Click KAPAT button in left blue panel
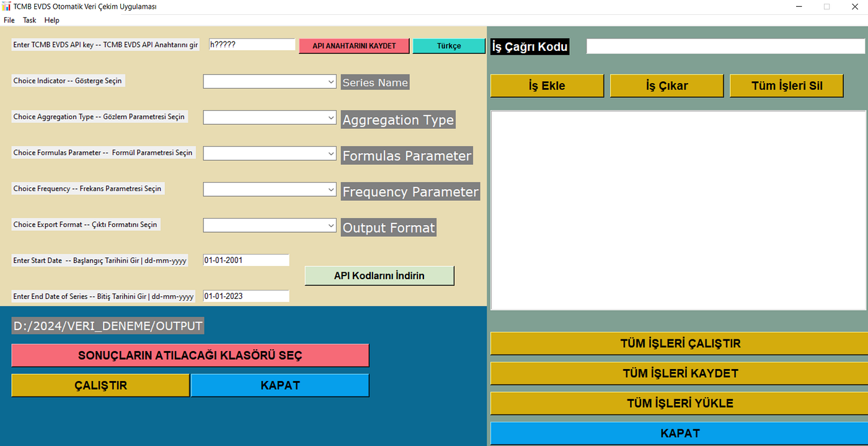 [280, 385]
